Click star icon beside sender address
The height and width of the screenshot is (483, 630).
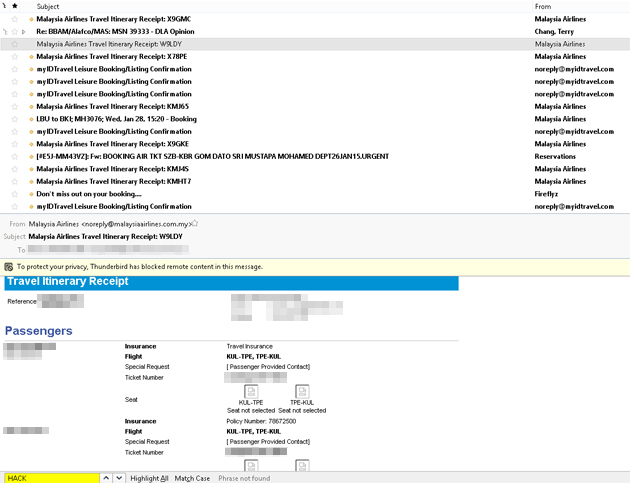(x=194, y=223)
